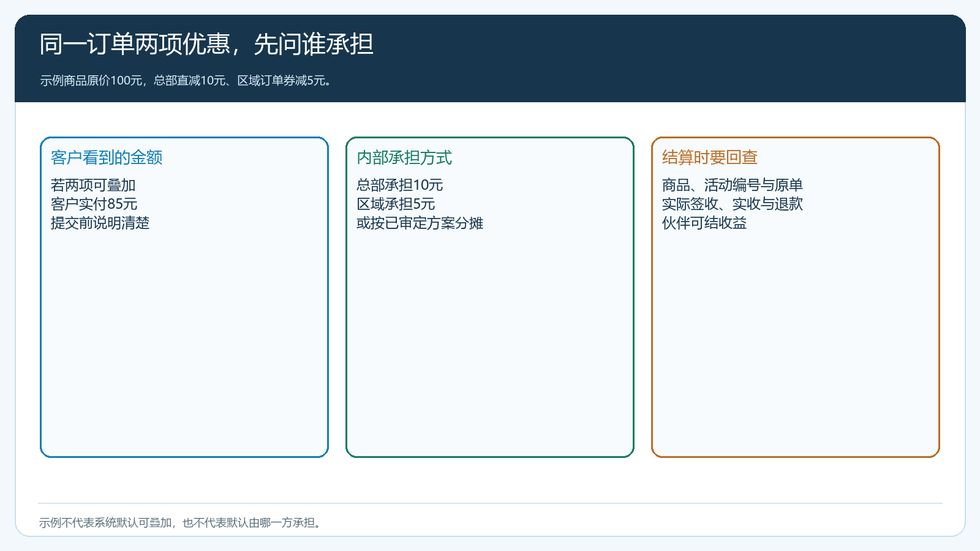Click the text 实际签收、实收与退款
Viewport: 980px width, 551px height.
click(x=733, y=204)
